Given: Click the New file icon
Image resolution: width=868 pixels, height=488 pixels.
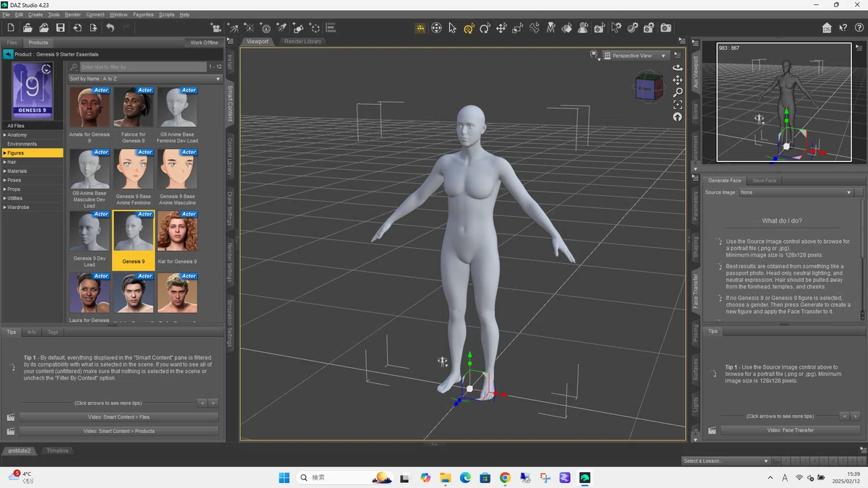Looking at the screenshot, I should (11, 27).
